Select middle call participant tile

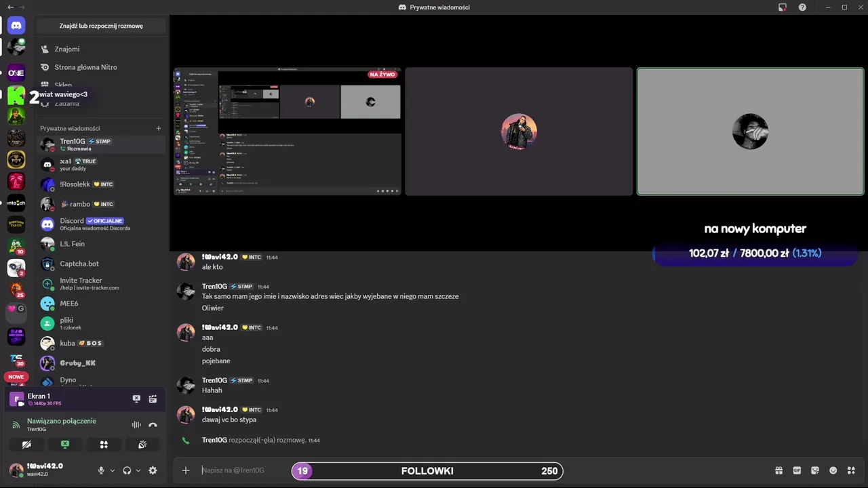(519, 131)
